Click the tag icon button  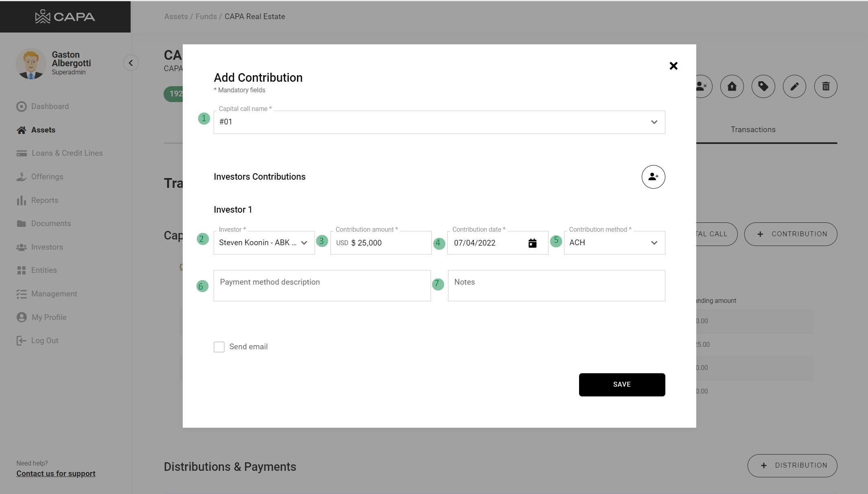click(x=763, y=87)
